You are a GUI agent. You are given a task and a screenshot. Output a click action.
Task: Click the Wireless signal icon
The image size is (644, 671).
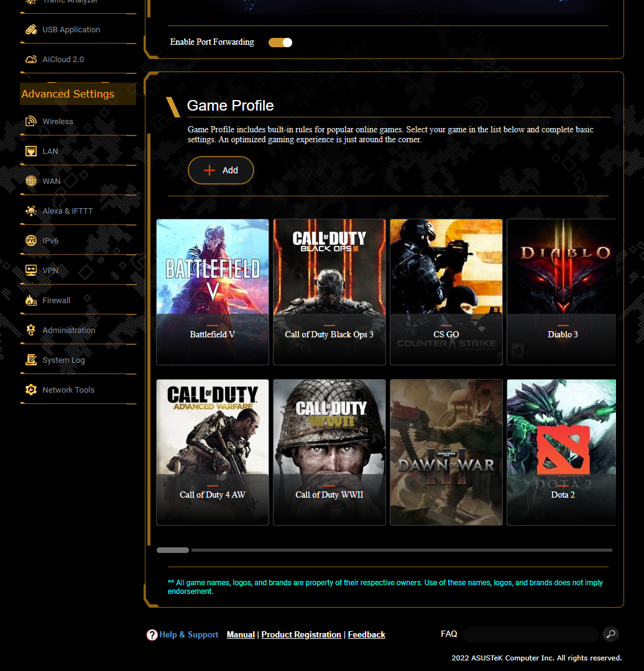click(31, 122)
